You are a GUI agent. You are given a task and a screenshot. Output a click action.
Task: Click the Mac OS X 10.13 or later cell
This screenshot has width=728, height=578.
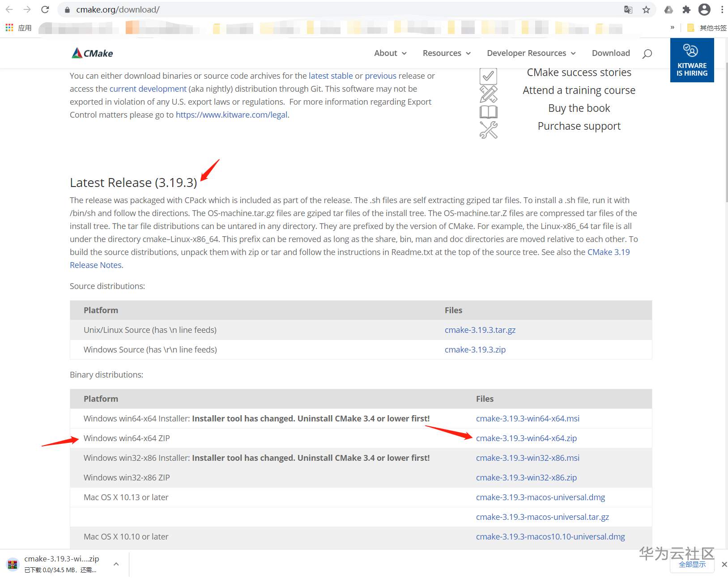tap(126, 497)
